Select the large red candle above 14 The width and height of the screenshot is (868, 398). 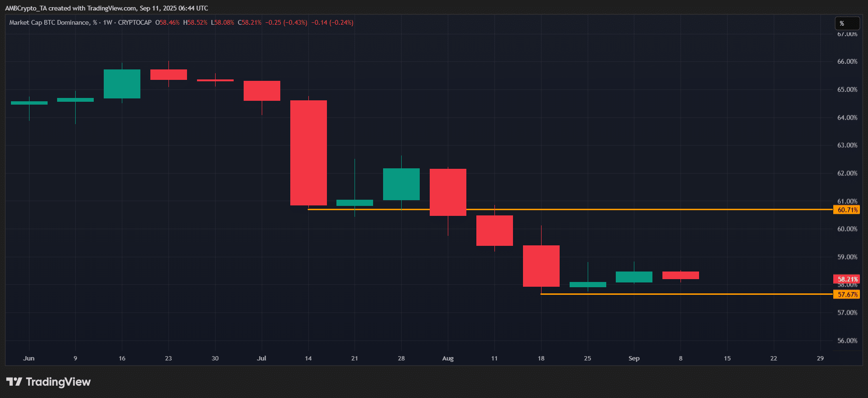click(x=308, y=153)
